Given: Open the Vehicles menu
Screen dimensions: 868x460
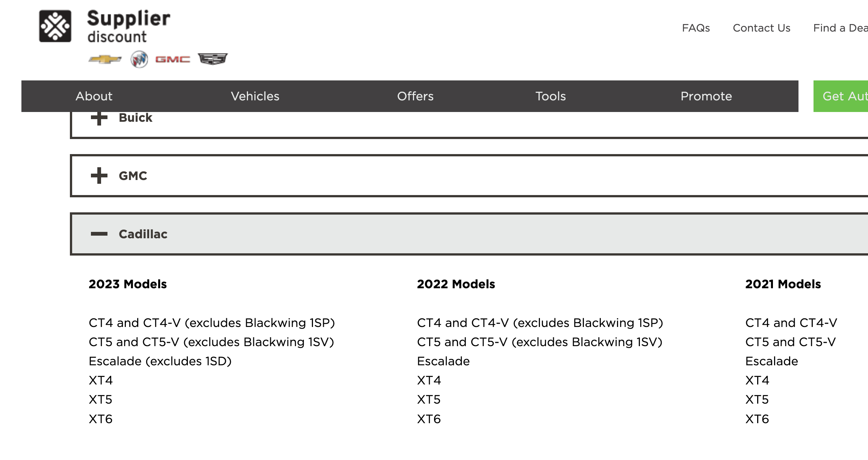Looking at the screenshot, I should click(x=255, y=96).
